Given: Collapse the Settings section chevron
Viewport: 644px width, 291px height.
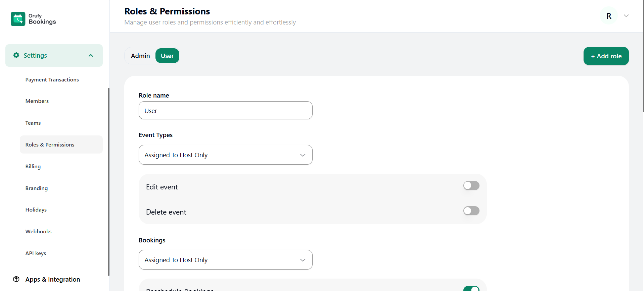Looking at the screenshot, I should click(x=91, y=56).
